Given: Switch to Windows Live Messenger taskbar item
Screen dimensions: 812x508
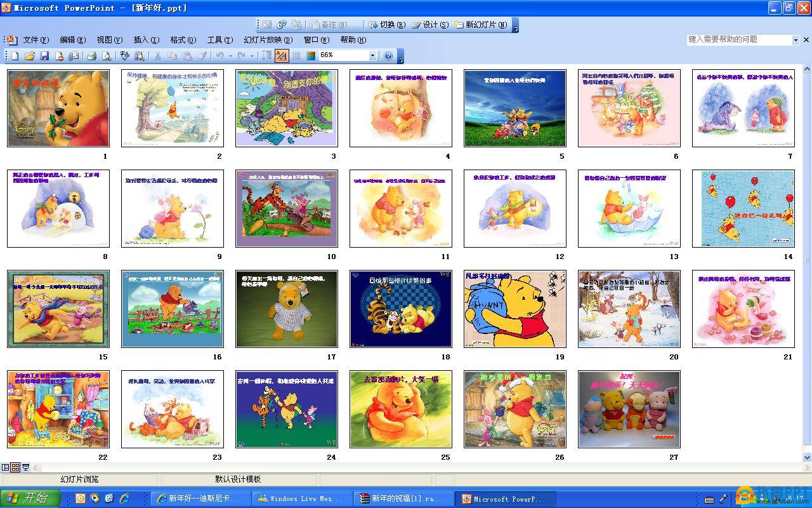Looking at the screenshot, I should coord(302,498).
